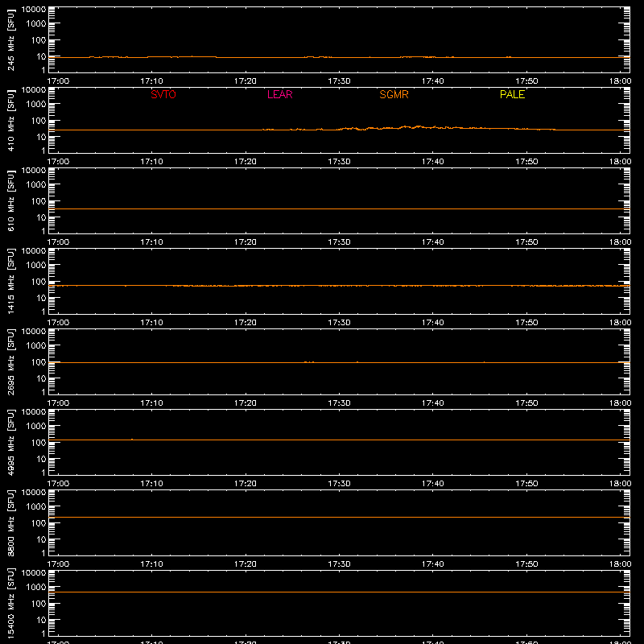The width and height of the screenshot is (644, 644).
Task: Click the 10 y-axis value in 1415 MHz panel
Action: point(41,298)
